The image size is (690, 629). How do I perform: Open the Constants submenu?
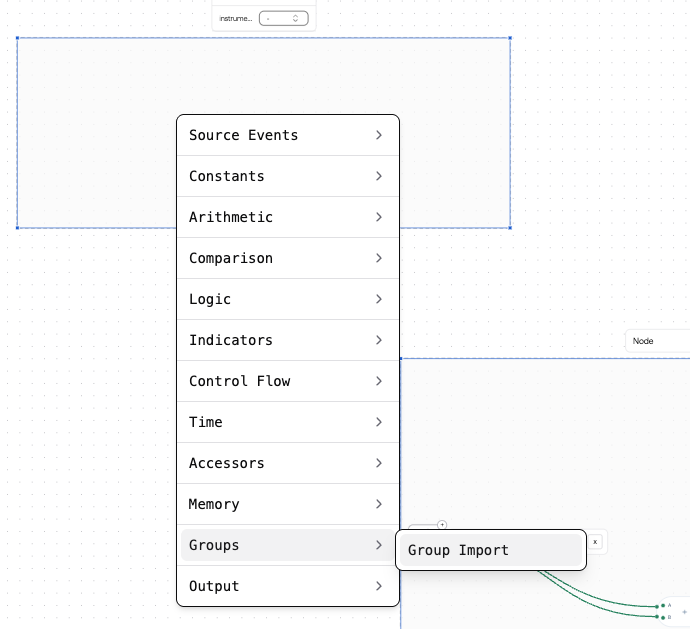point(287,176)
